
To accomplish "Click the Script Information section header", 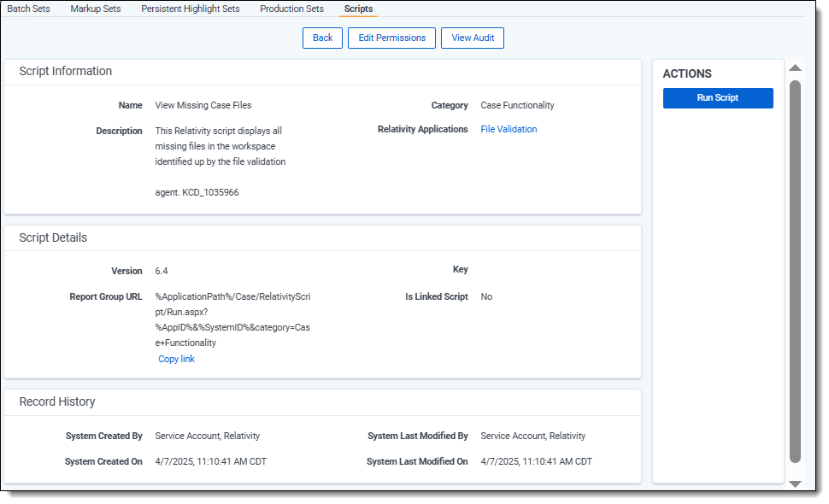I will click(x=66, y=72).
